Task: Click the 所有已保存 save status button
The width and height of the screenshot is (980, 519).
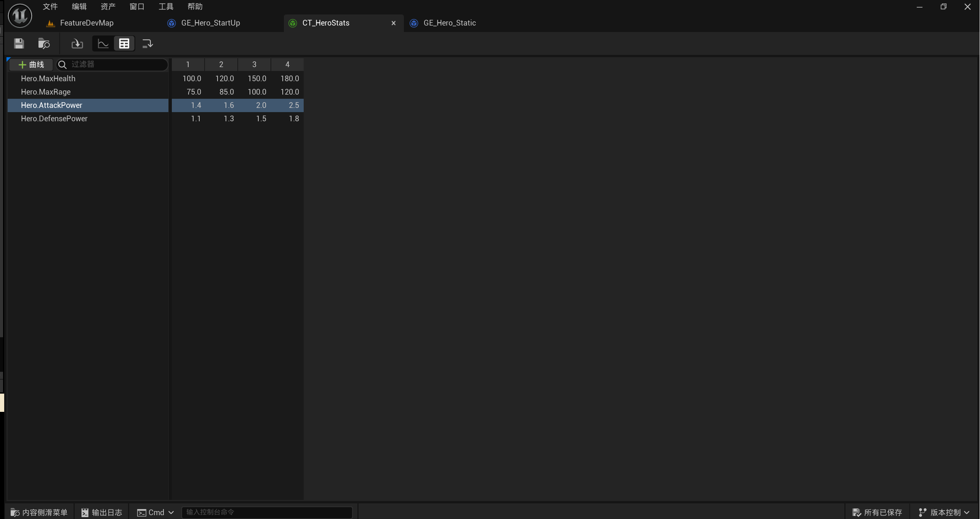Action: click(x=877, y=512)
